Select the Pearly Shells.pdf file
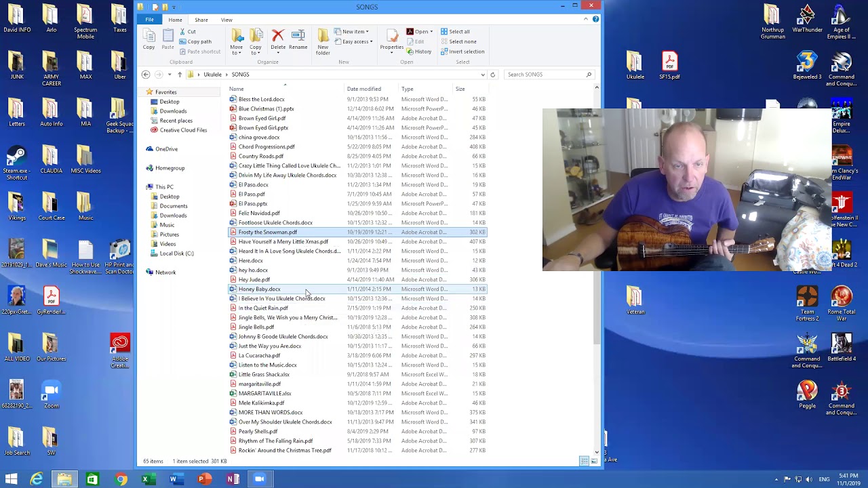Image resolution: width=868 pixels, height=488 pixels. 357,431
